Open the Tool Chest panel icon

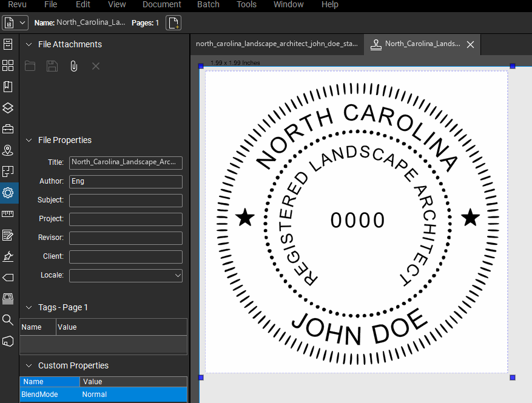coord(8,129)
